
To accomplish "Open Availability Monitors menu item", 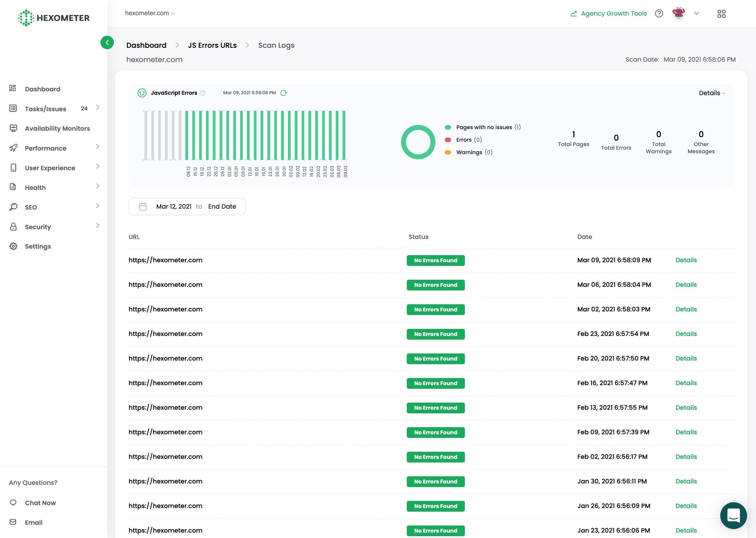I will (x=58, y=128).
